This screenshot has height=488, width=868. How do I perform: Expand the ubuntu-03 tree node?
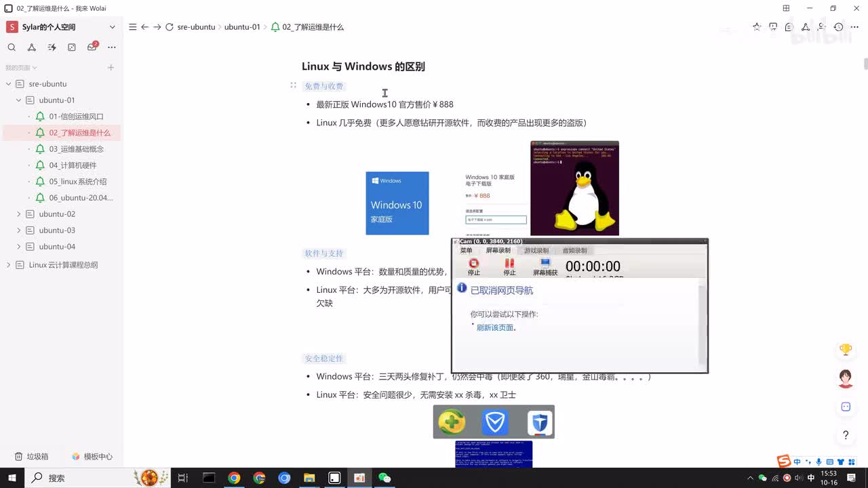pos(18,230)
